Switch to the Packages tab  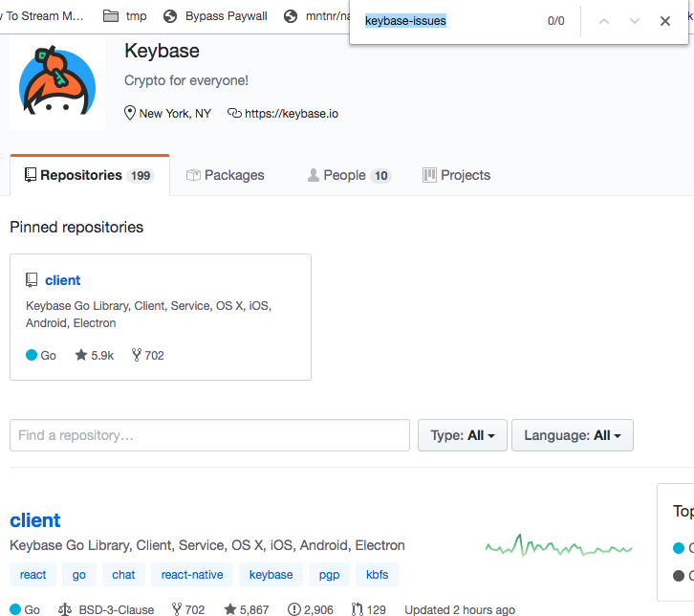pos(226,175)
